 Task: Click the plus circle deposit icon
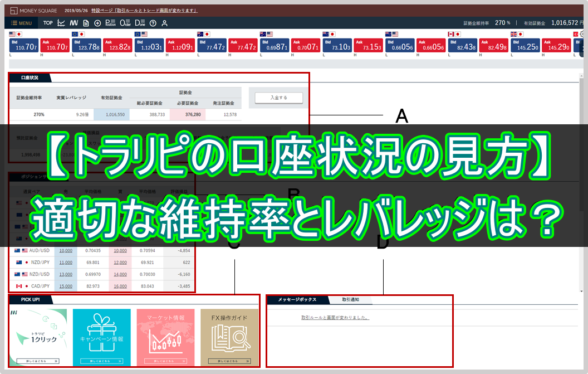click(x=97, y=23)
